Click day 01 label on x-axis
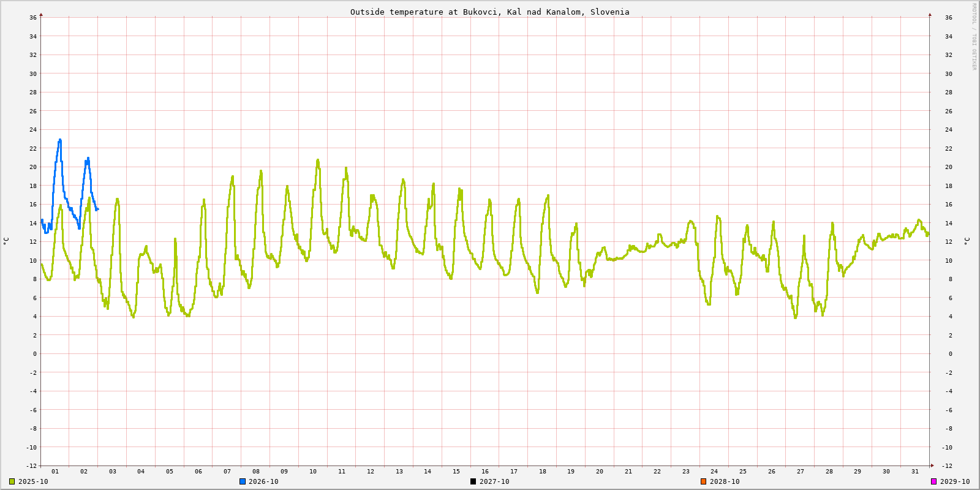This screenshot has width=980, height=490. tap(55, 472)
